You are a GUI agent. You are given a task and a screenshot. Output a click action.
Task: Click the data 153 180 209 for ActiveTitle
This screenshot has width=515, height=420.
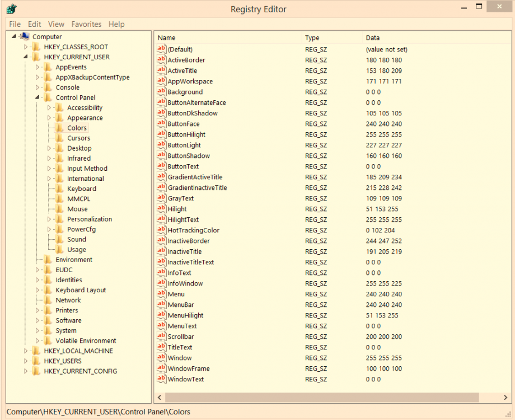[x=383, y=71]
